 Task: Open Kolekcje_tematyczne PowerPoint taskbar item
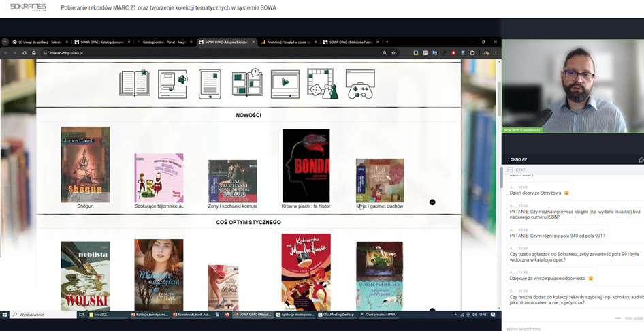149,315
